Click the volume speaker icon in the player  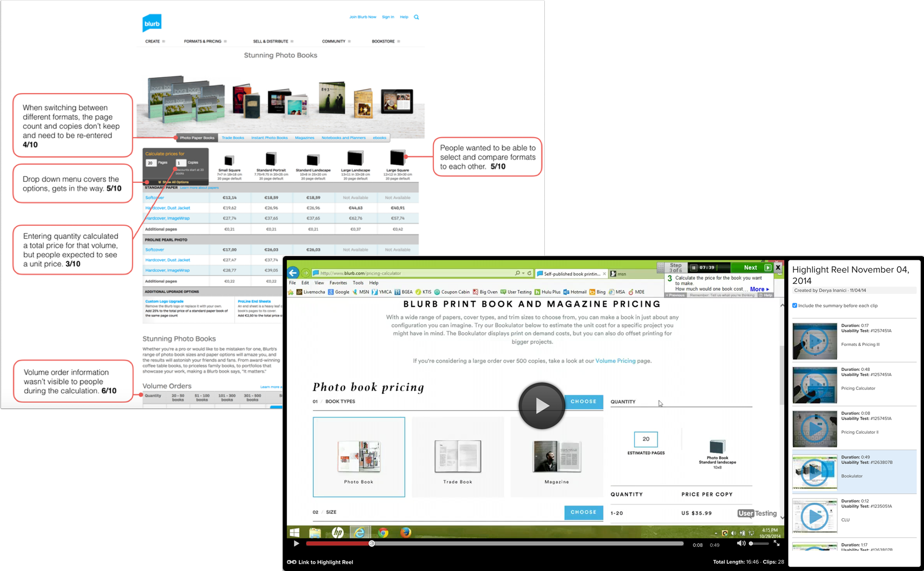741,543
